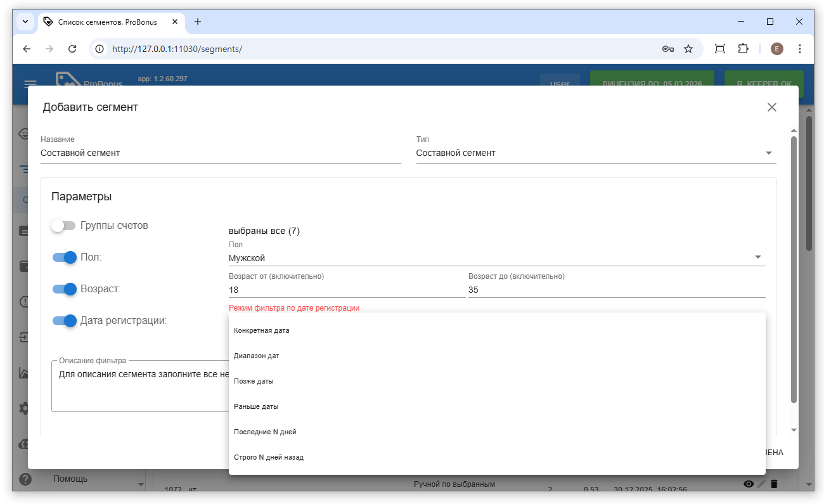The height and width of the screenshot is (504, 824).
Task: Switch off the Дата регистрации toggle
Action: click(x=64, y=321)
